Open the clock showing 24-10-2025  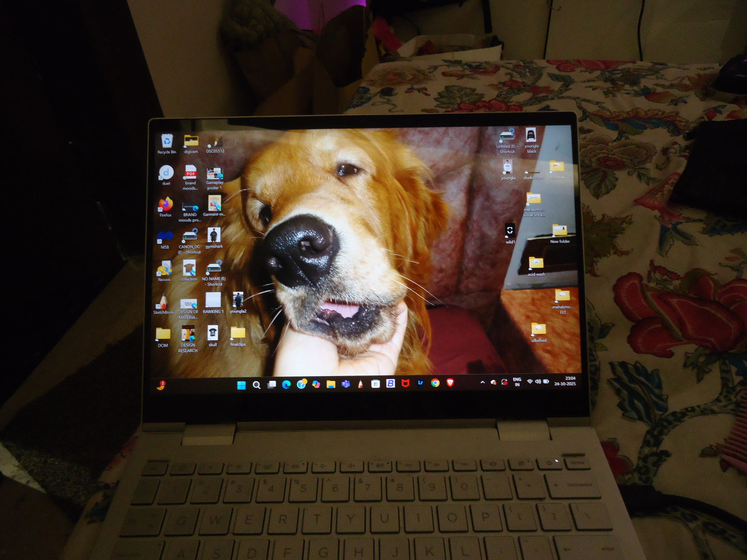tap(565, 381)
